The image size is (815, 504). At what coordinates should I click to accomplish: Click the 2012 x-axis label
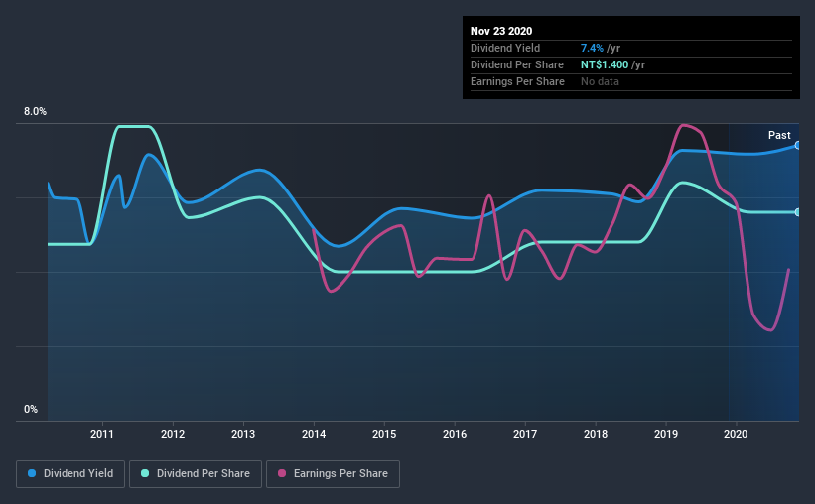pos(173,434)
